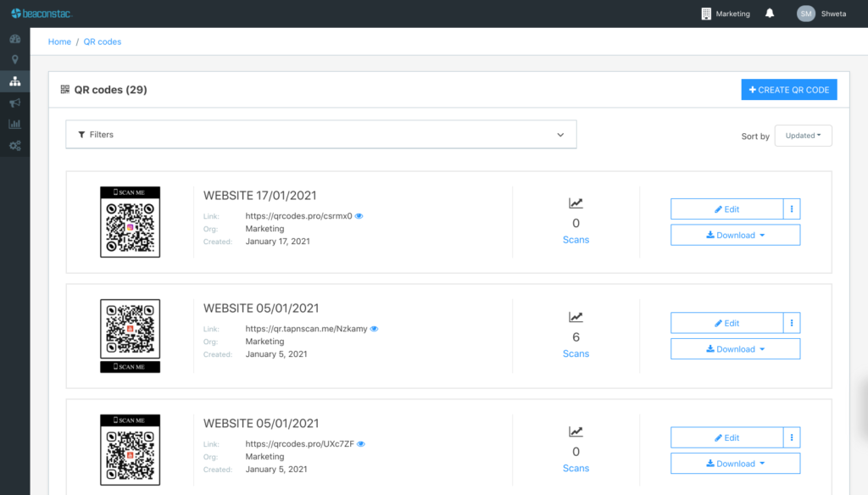Open the Dashboard from the sidebar
868x495 pixels.
pyautogui.click(x=14, y=38)
